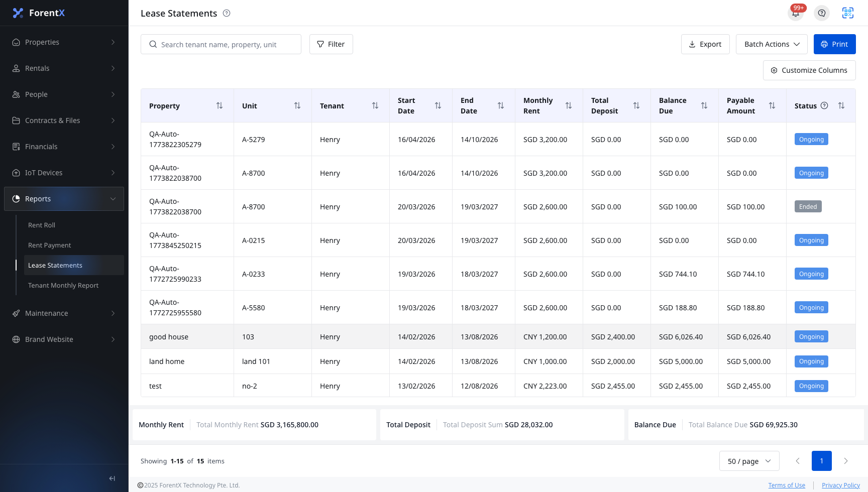Viewport: 868px width, 492px height.
Task: Open the Rent Roll report
Action: (74, 225)
